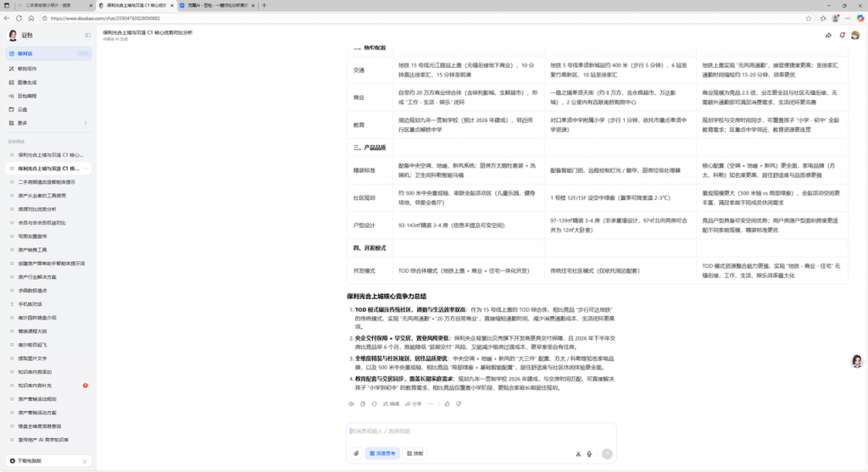Switch to the third browser tab 一键对比分析
868x472 pixels.
(x=217, y=5)
